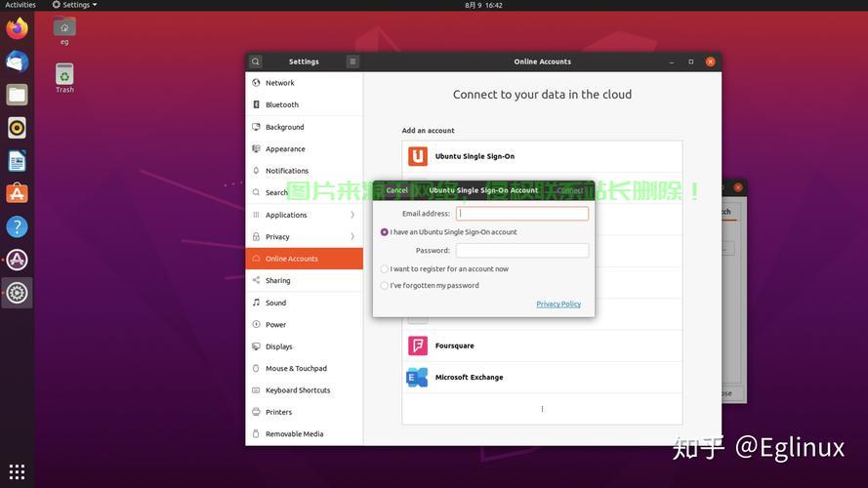Open the Settings app menu in top bar
This screenshot has height=488, width=868.
[75, 5]
